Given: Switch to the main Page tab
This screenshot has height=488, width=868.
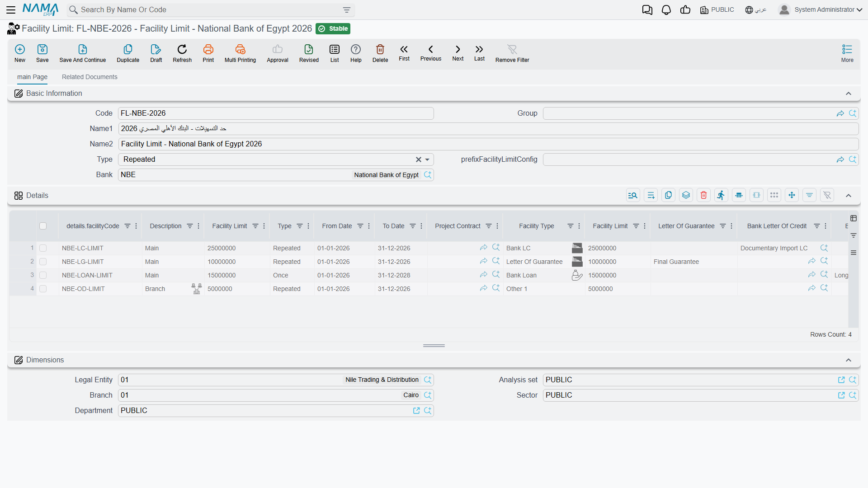Looking at the screenshot, I should point(32,77).
